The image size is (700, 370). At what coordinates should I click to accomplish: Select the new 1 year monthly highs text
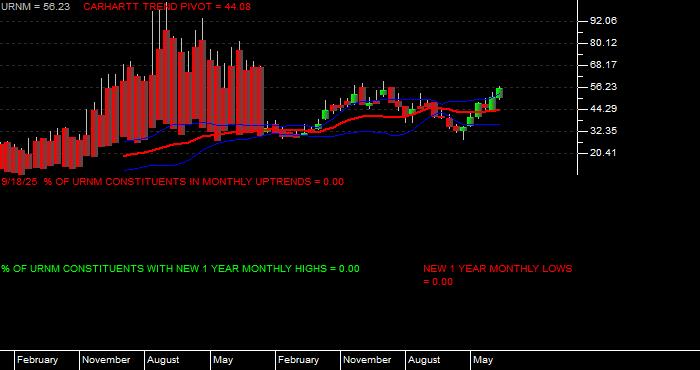(x=180, y=269)
